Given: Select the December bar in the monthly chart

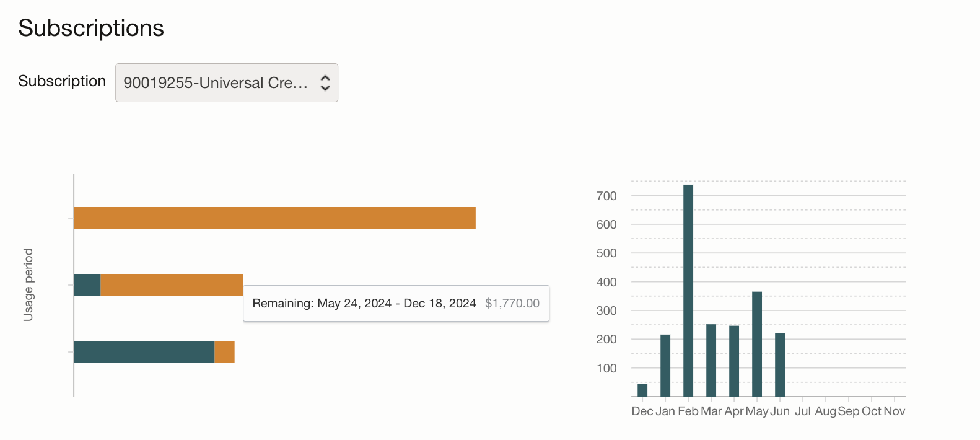Looking at the screenshot, I should coord(642,390).
